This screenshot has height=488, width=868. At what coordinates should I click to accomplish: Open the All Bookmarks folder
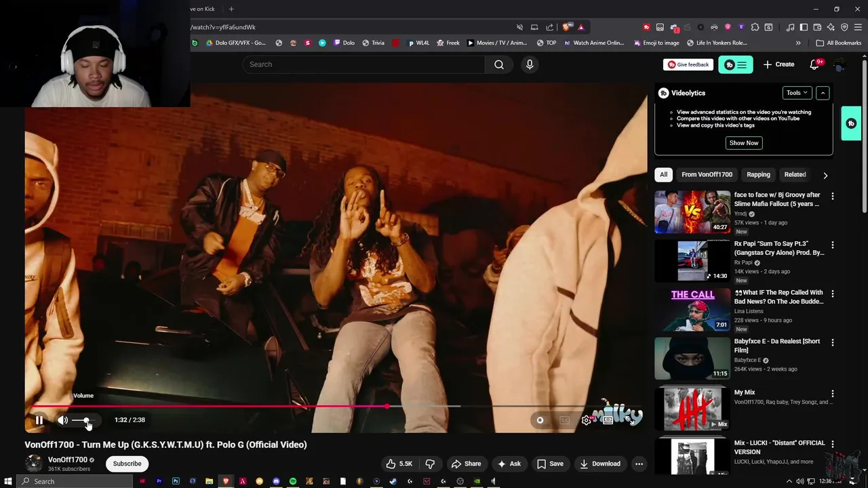tap(839, 43)
